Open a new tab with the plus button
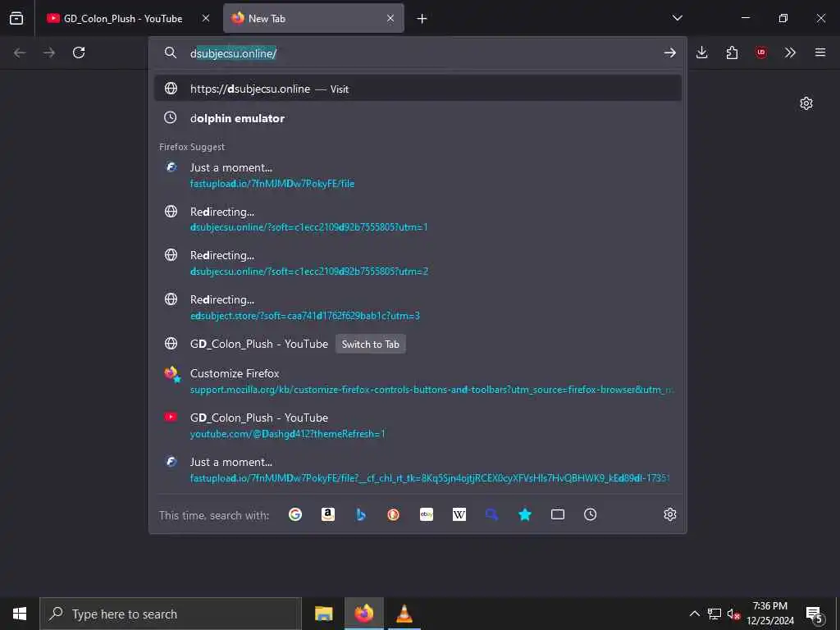This screenshot has height=630, width=840. tap(422, 19)
